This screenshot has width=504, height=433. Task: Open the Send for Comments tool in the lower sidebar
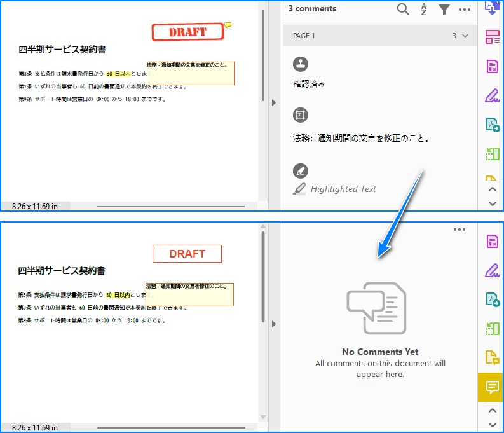click(x=492, y=357)
